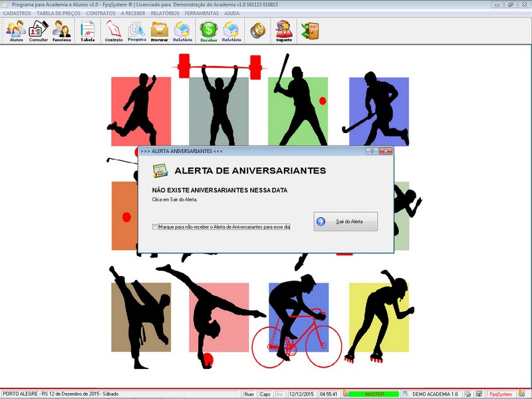Open the Tabela price table icon
The height and width of the screenshot is (399, 532).
88,31
